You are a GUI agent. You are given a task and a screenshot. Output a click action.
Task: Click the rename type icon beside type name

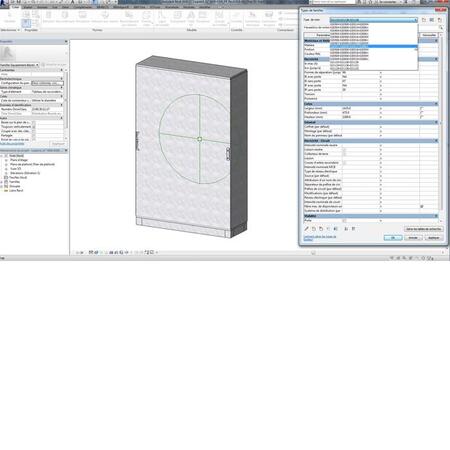pos(432,20)
